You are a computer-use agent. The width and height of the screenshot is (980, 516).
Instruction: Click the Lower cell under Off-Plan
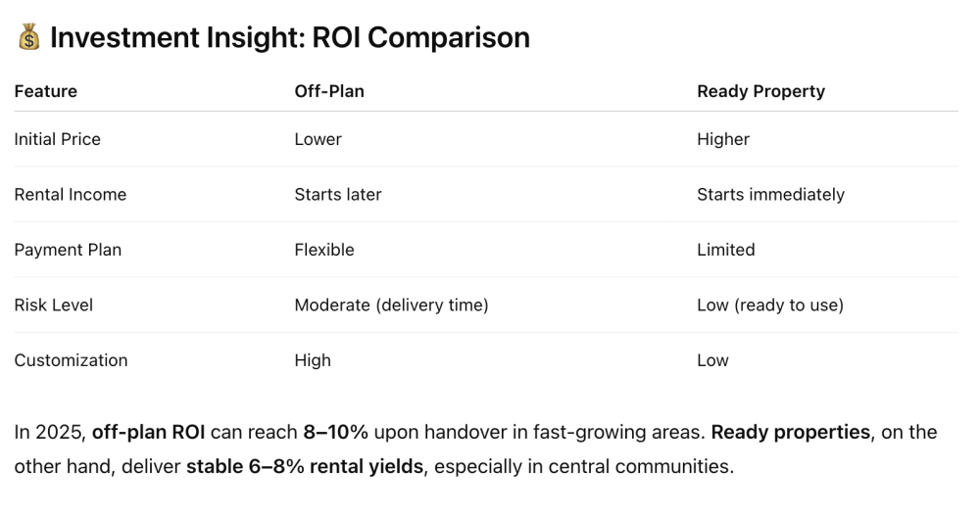(x=318, y=139)
